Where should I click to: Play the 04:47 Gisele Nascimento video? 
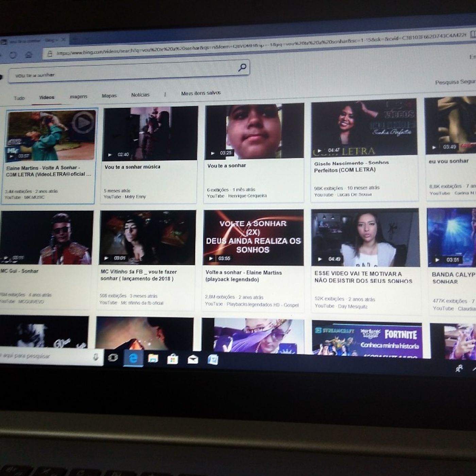[364, 128]
